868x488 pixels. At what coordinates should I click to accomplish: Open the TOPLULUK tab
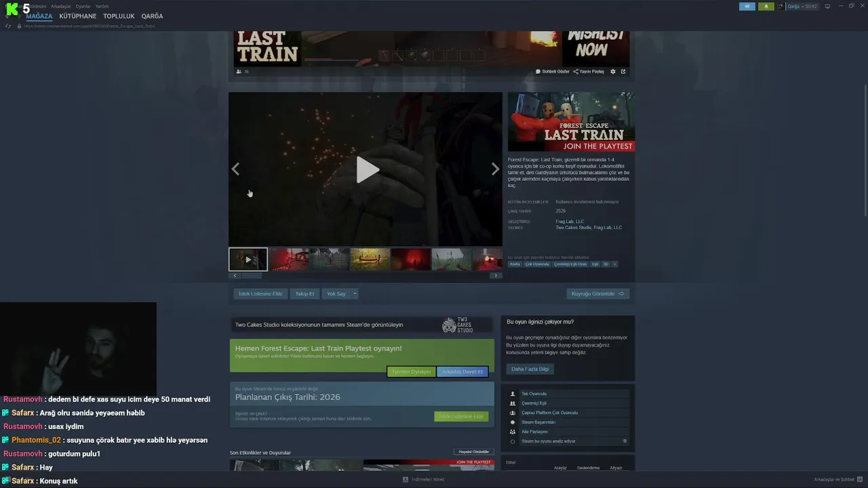[x=119, y=16]
